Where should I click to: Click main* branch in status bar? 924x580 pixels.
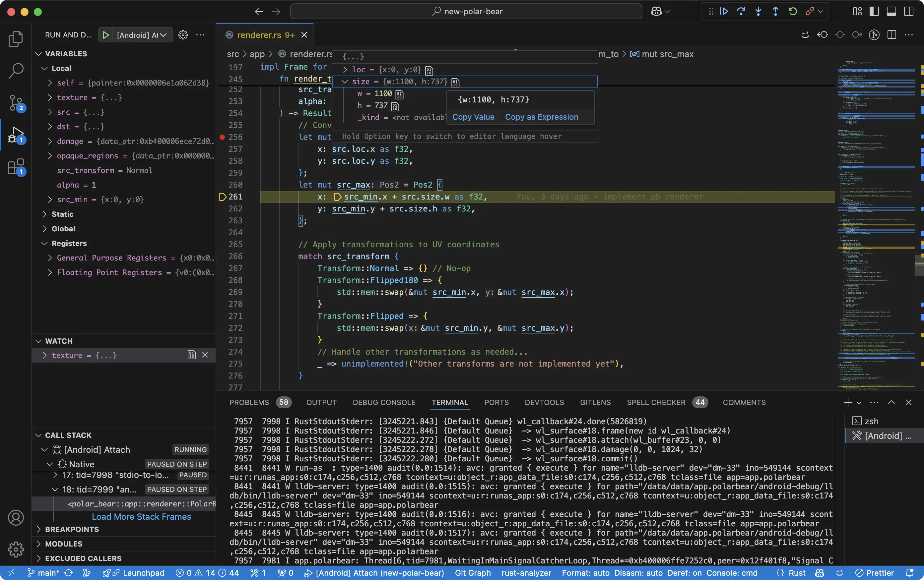point(43,573)
